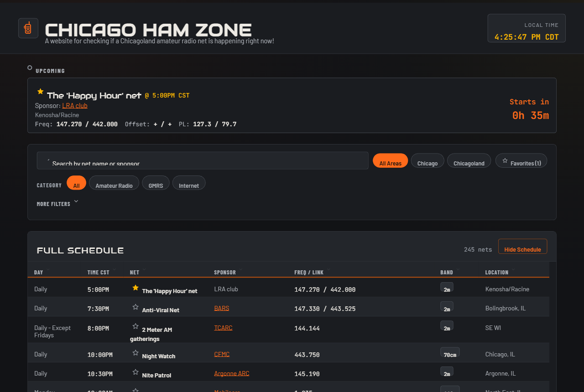The image size is (584, 392).
Task: Choose the All category pill
Action: [x=76, y=183]
